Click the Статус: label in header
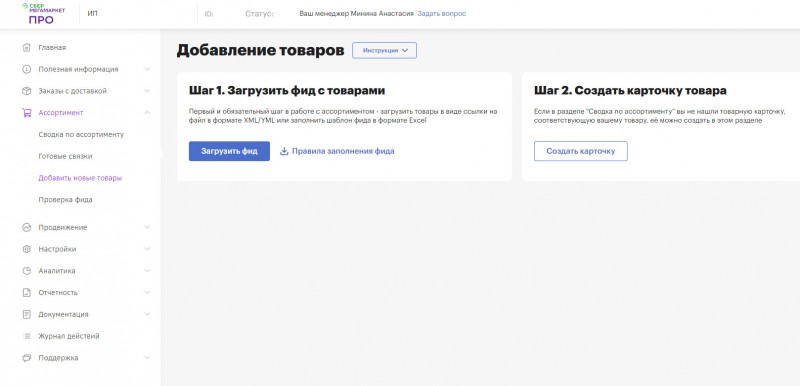 click(259, 14)
